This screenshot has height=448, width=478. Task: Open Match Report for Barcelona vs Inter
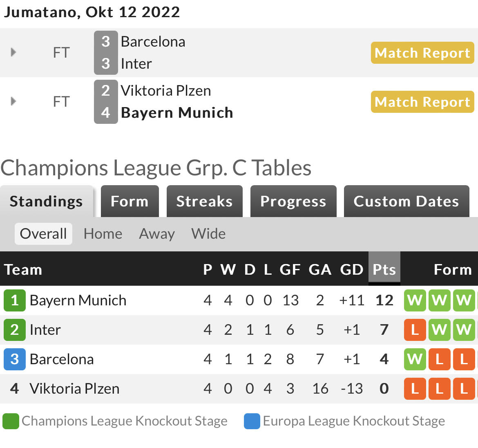(x=422, y=53)
